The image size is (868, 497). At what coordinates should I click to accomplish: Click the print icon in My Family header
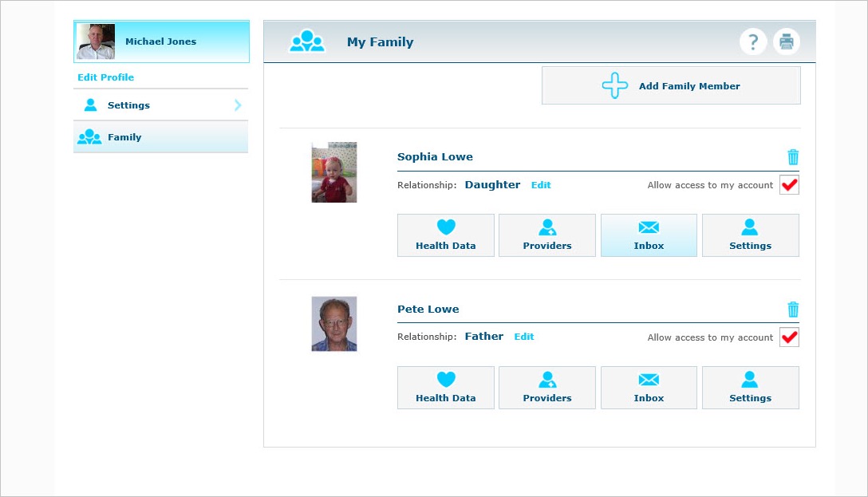coord(787,41)
